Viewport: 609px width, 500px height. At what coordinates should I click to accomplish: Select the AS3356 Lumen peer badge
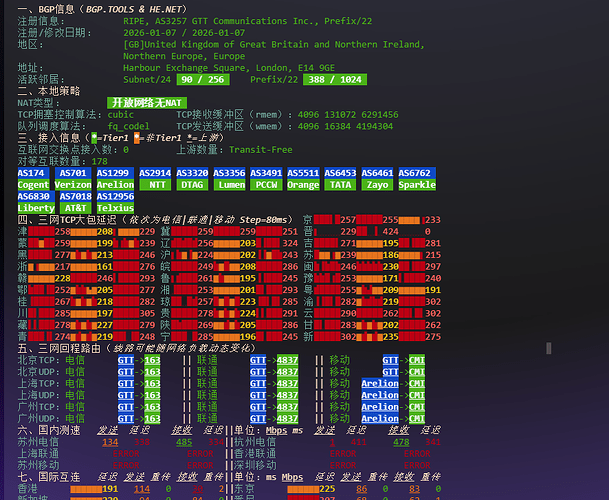(x=229, y=179)
